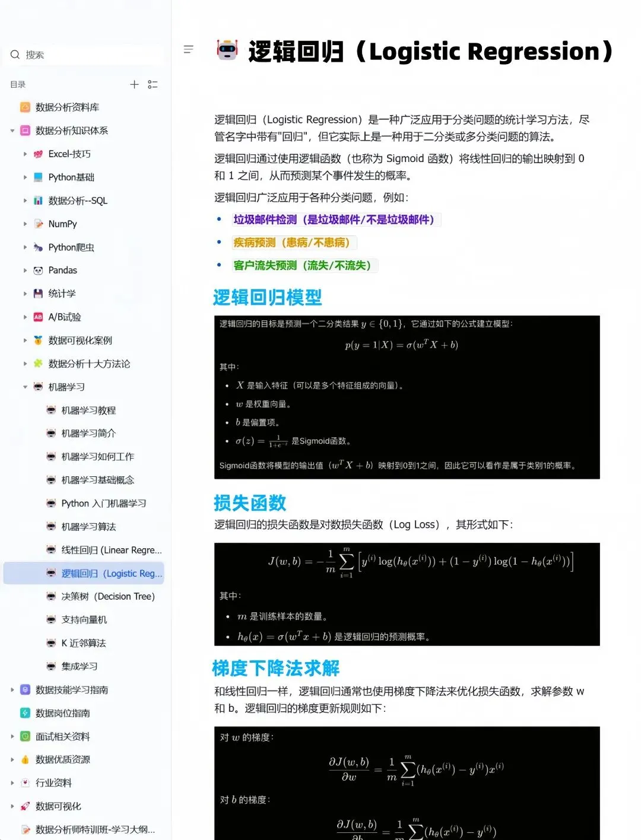This screenshot has width=641, height=840.
Task: Expand the Pandas node arrow
Action: point(25,270)
